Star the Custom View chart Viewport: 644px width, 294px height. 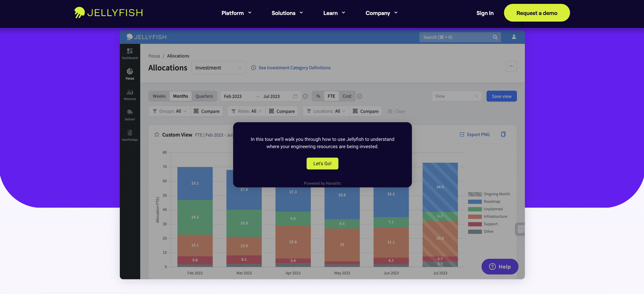pyautogui.click(x=157, y=134)
